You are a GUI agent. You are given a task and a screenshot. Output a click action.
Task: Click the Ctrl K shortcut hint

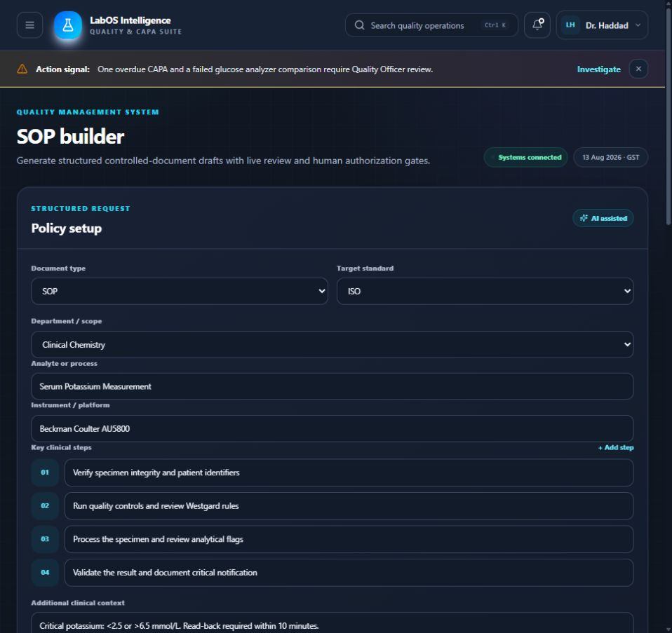(495, 25)
